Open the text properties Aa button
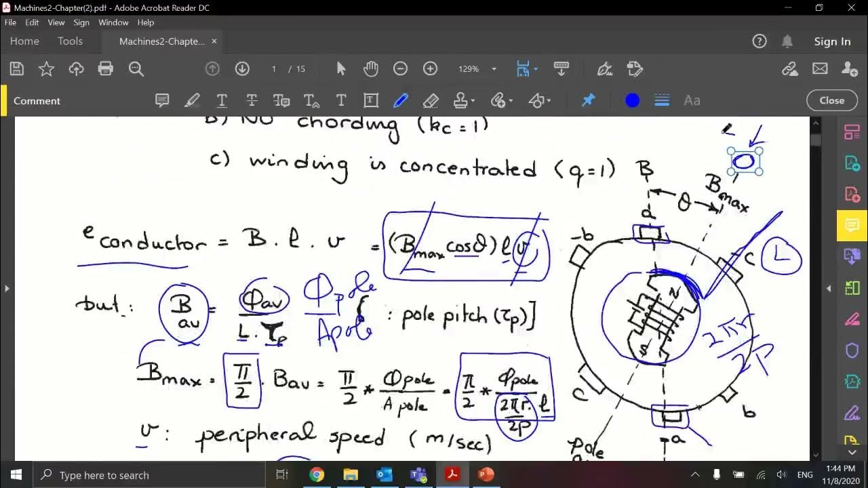868x488 pixels. click(x=692, y=100)
